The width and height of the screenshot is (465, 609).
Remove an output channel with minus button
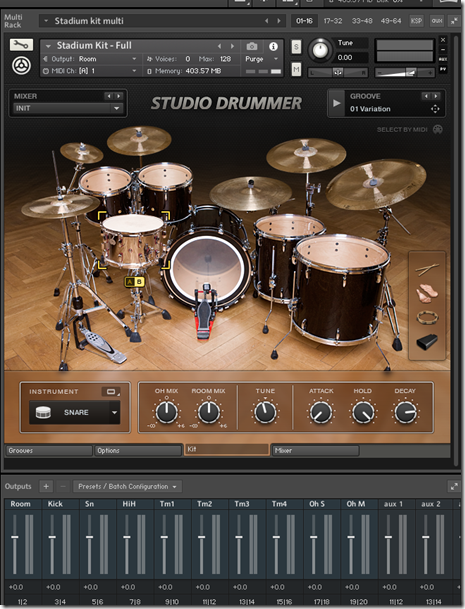pos(63,486)
